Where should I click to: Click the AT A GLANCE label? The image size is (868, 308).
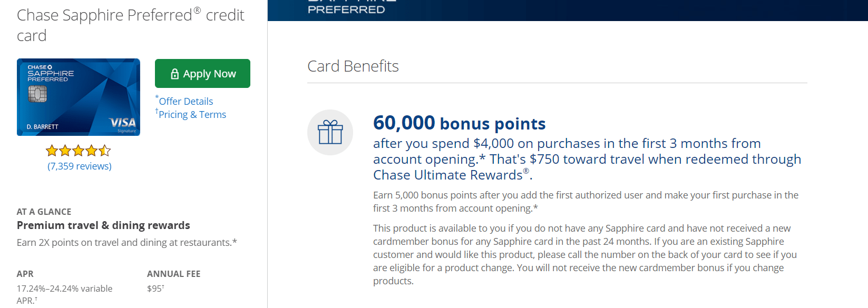pos(44,212)
